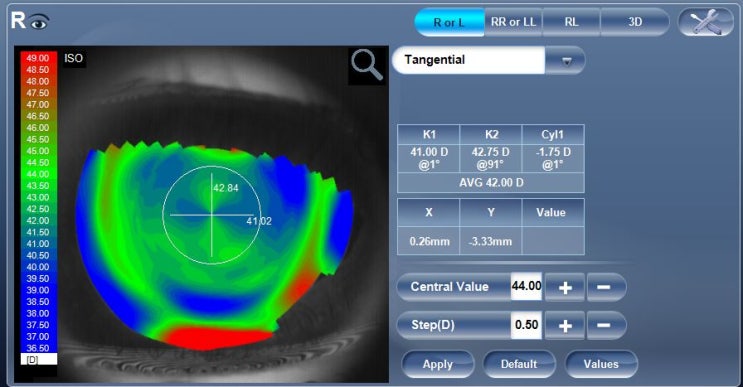Open the wrench and screwdriver settings tool
Image resolution: width=743 pixels, height=387 pixels.
click(706, 22)
